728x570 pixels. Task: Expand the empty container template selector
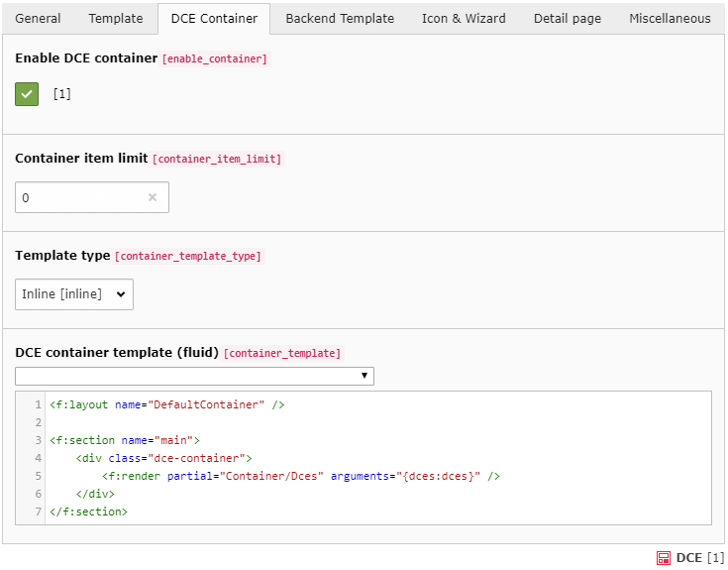click(194, 376)
